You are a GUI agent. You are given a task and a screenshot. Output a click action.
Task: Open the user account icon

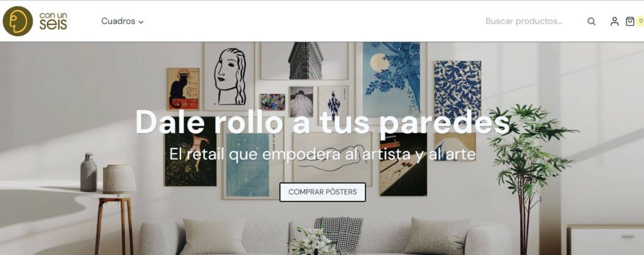pyautogui.click(x=614, y=21)
